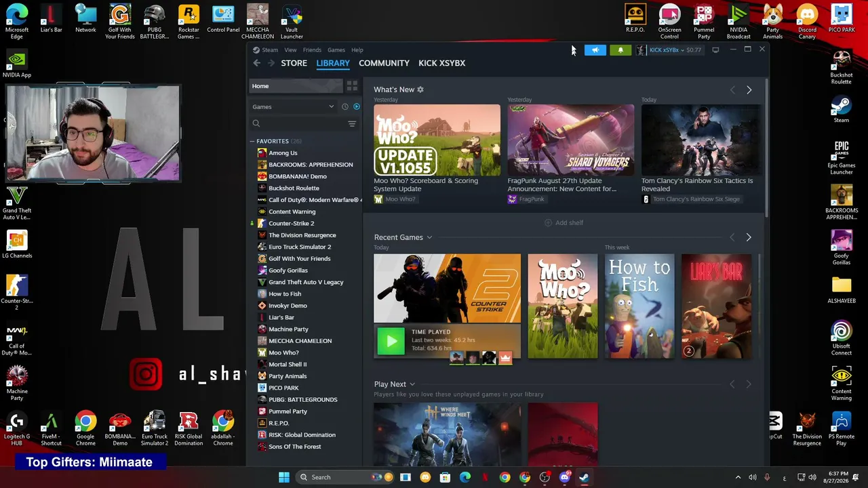The width and height of the screenshot is (868, 488).
Task: Switch to the Community tab
Action: [x=384, y=63]
